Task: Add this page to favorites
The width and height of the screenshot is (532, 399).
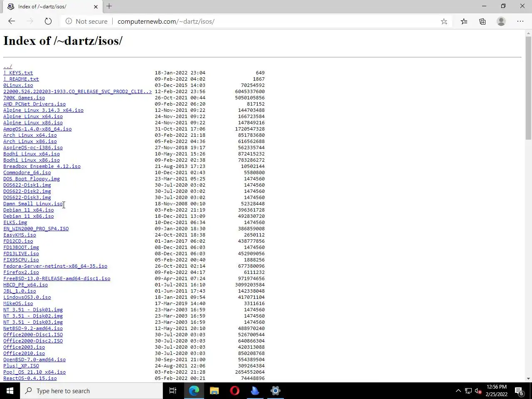Action: (x=444, y=21)
